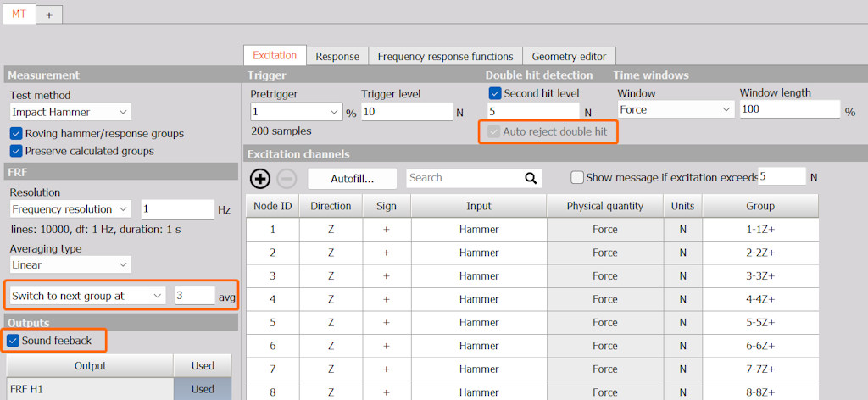
Task: Click the search magnifier icon
Action: pos(531,178)
